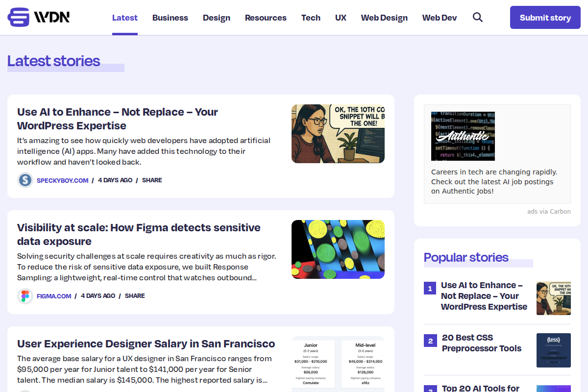The height and width of the screenshot is (392, 588).
Task: Click the ads via Carbon link
Action: (x=549, y=211)
